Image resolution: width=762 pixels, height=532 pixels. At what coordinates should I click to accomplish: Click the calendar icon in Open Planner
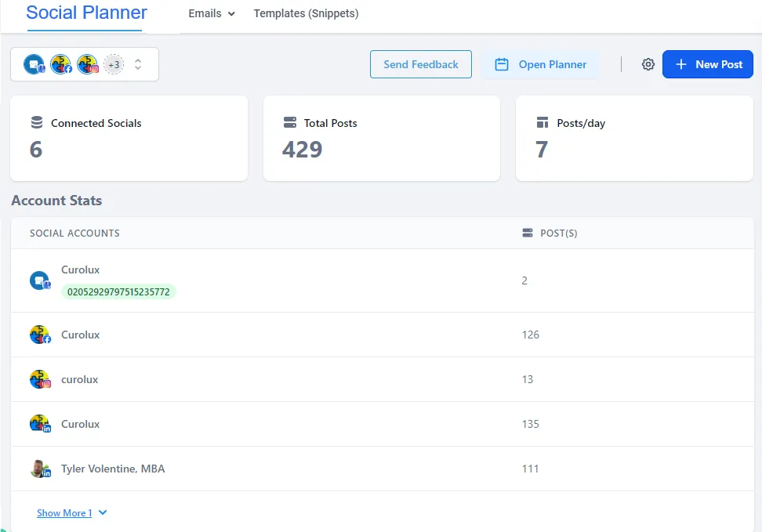(502, 64)
